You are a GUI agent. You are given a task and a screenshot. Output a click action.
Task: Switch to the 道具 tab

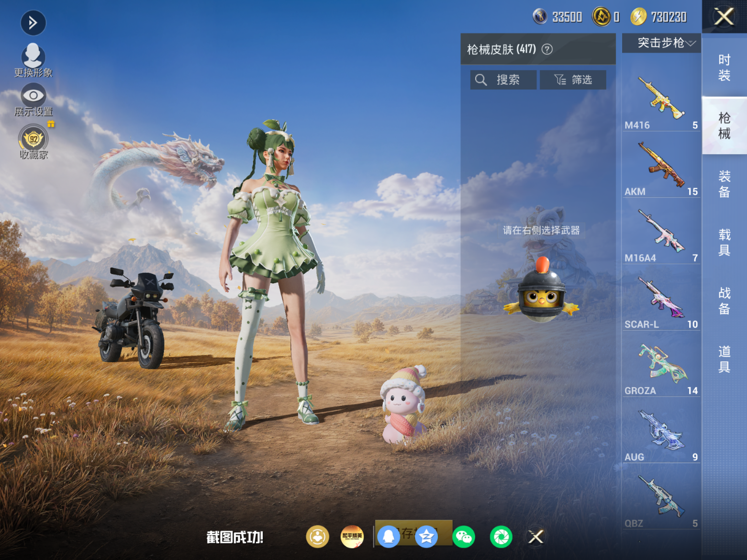click(725, 359)
